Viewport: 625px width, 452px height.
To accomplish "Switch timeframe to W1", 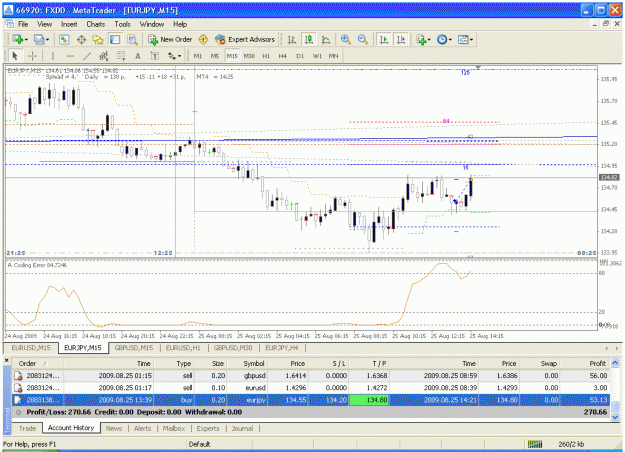I will pos(317,56).
